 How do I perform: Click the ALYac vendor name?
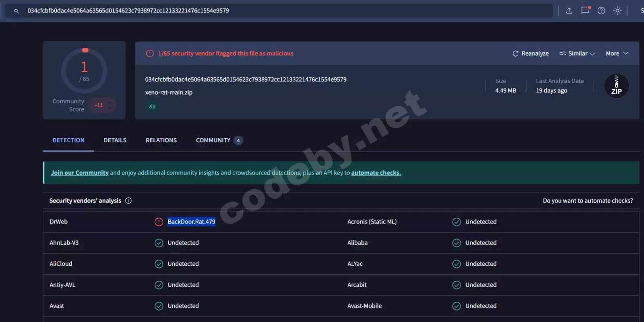(x=355, y=264)
